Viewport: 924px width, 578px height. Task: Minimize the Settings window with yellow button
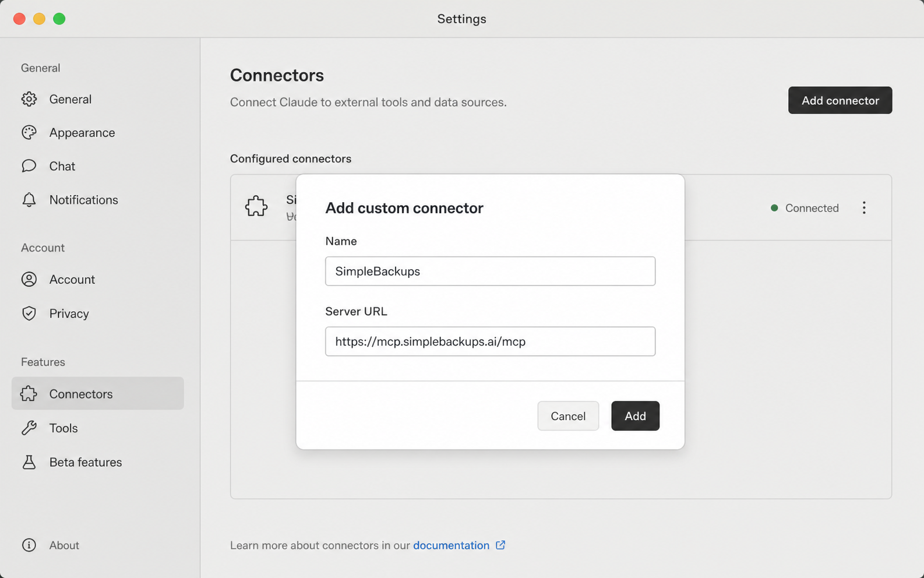(39, 19)
